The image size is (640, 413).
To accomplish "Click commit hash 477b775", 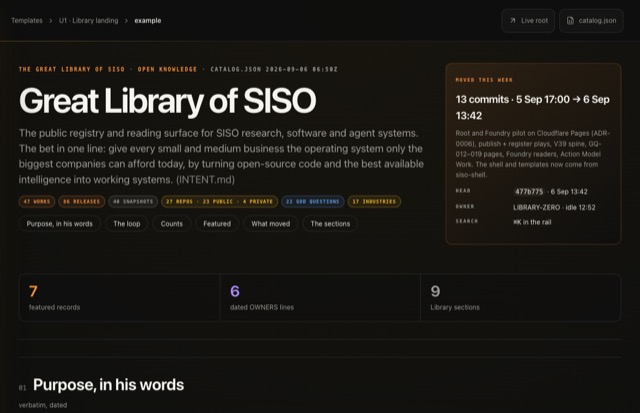I will 529,191.
